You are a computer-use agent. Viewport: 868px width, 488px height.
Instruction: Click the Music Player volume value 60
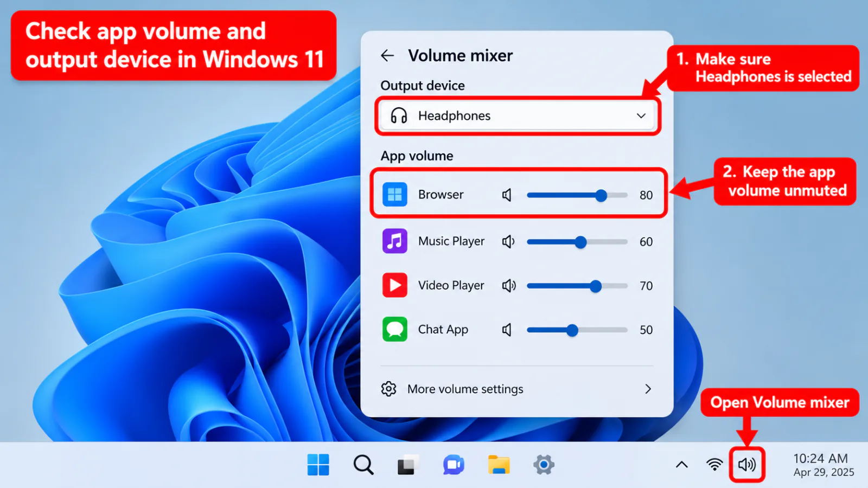pos(646,242)
